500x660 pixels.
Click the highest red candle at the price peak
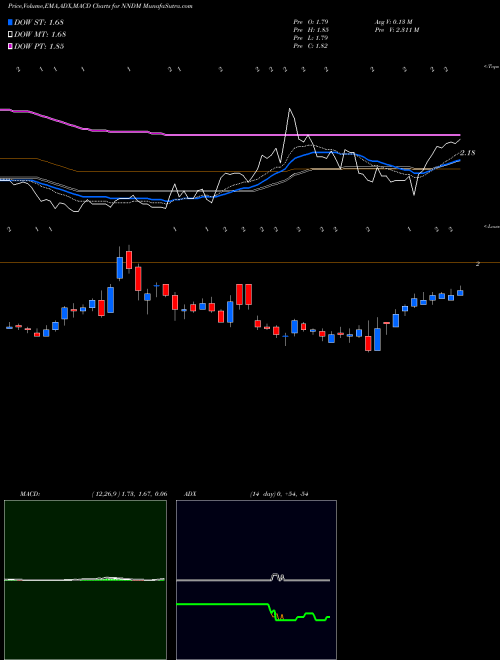[x=129, y=260]
